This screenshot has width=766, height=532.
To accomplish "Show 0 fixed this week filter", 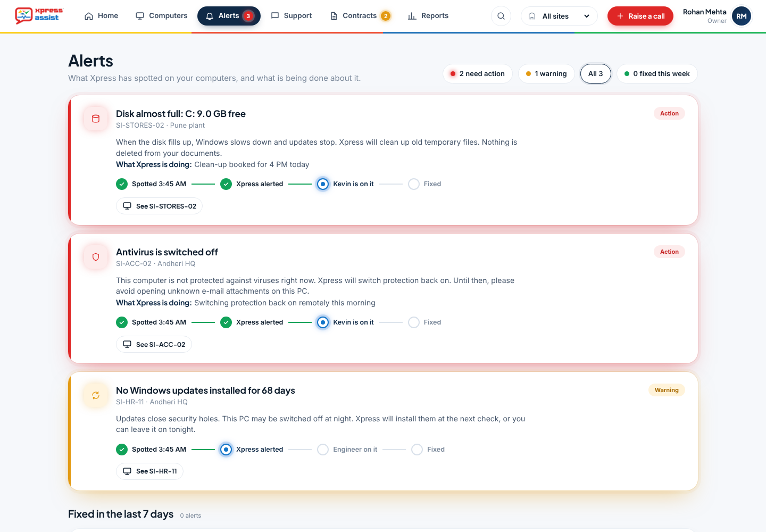I will [x=657, y=74].
